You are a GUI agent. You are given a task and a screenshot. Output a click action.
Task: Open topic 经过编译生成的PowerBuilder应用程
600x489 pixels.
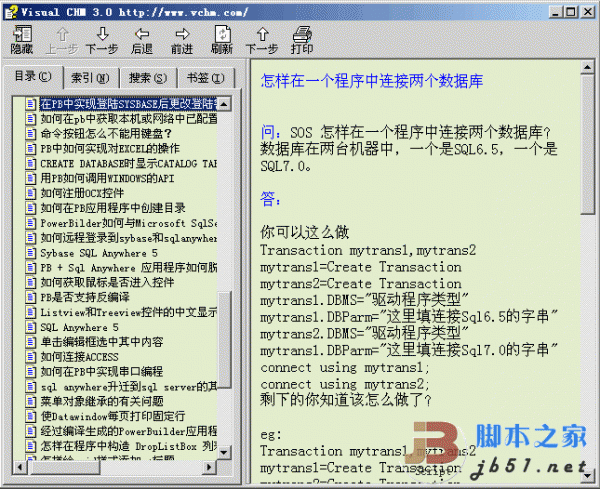pyautogui.click(x=129, y=431)
